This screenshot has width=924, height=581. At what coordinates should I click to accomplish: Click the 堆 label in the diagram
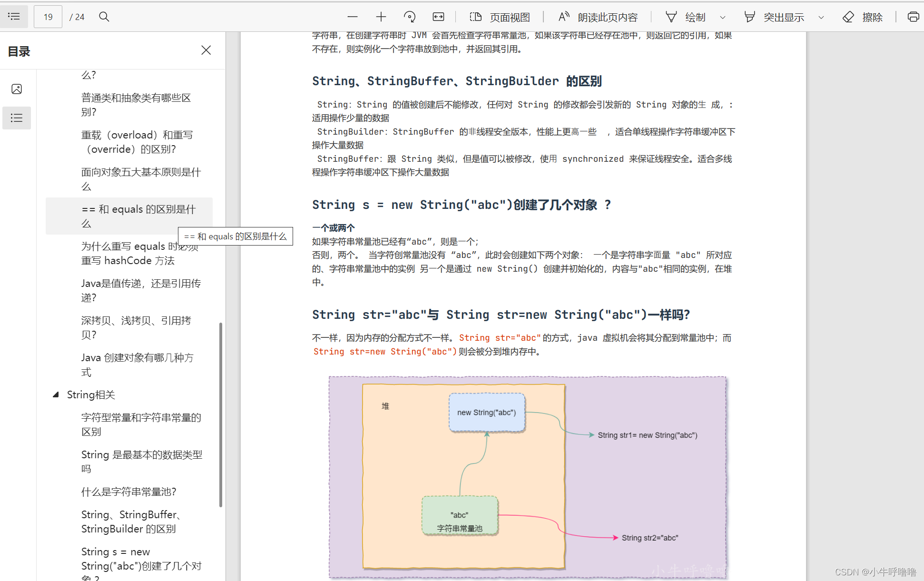[385, 406]
